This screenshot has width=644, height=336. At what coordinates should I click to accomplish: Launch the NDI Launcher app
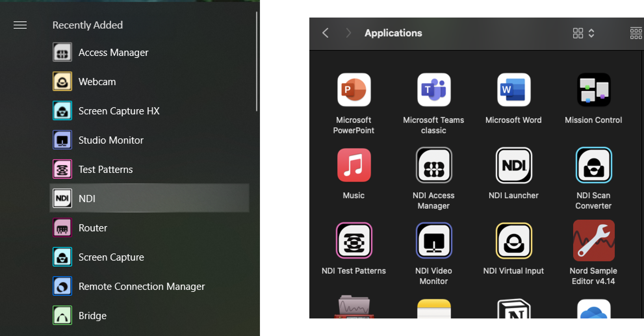click(513, 165)
